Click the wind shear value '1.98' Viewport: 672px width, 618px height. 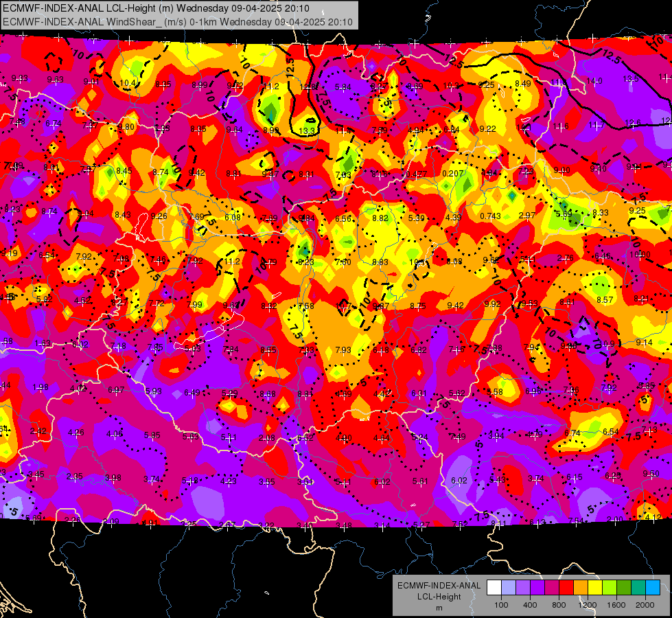pos(40,387)
